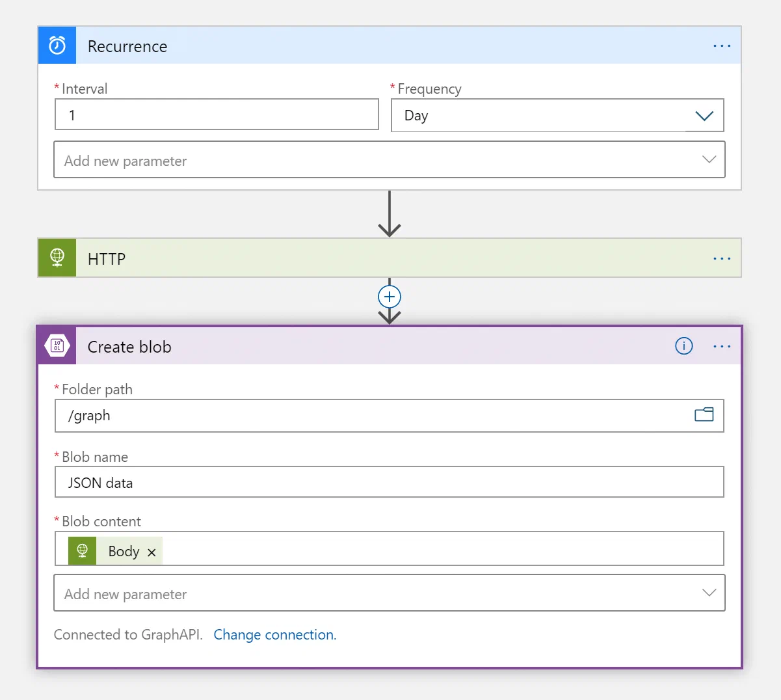Click the Interval input field

(x=217, y=114)
